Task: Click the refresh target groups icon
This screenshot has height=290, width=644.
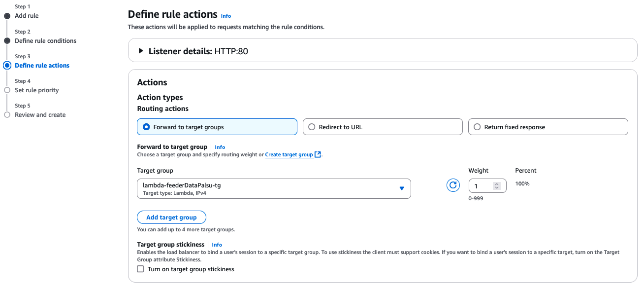Action: click(x=453, y=186)
